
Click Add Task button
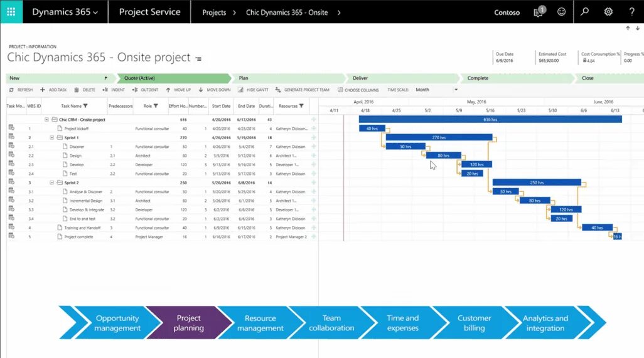click(53, 90)
